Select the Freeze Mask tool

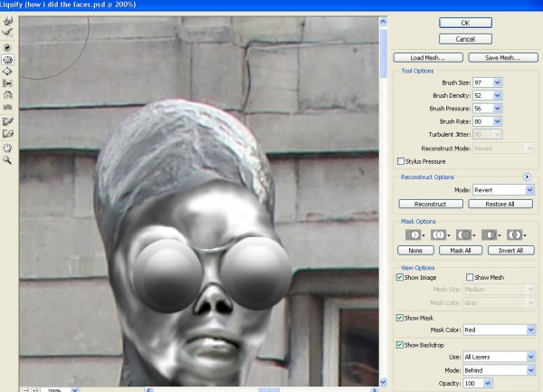click(7, 121)
